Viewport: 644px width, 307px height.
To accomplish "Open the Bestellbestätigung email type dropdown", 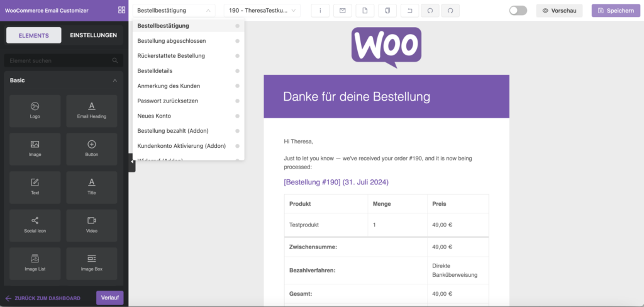I will pyautogui.click(x=174, y=11).
